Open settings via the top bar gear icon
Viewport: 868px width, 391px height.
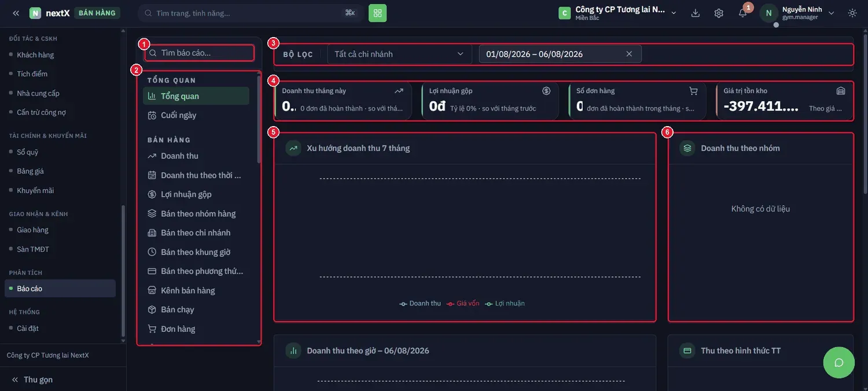(x=719, y=13)
